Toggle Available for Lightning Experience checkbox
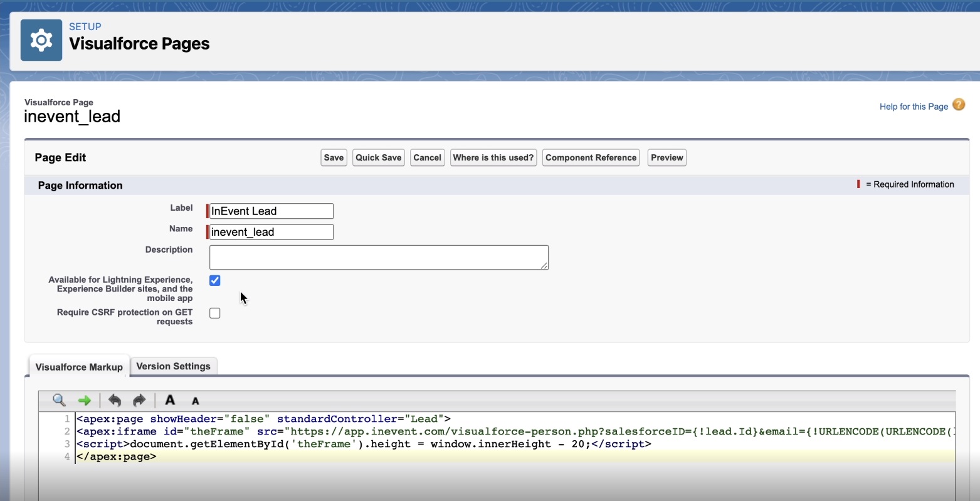980x501 pixels. (x=215, y=280)
